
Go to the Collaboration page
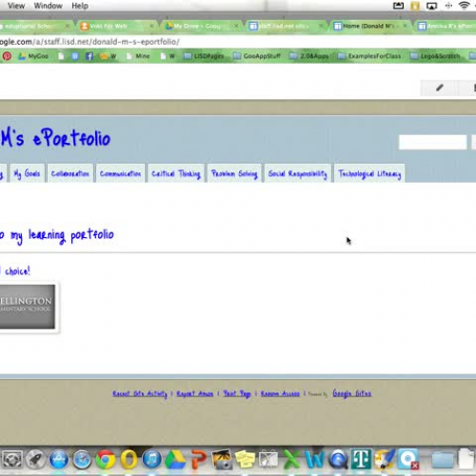click(70, 173)
